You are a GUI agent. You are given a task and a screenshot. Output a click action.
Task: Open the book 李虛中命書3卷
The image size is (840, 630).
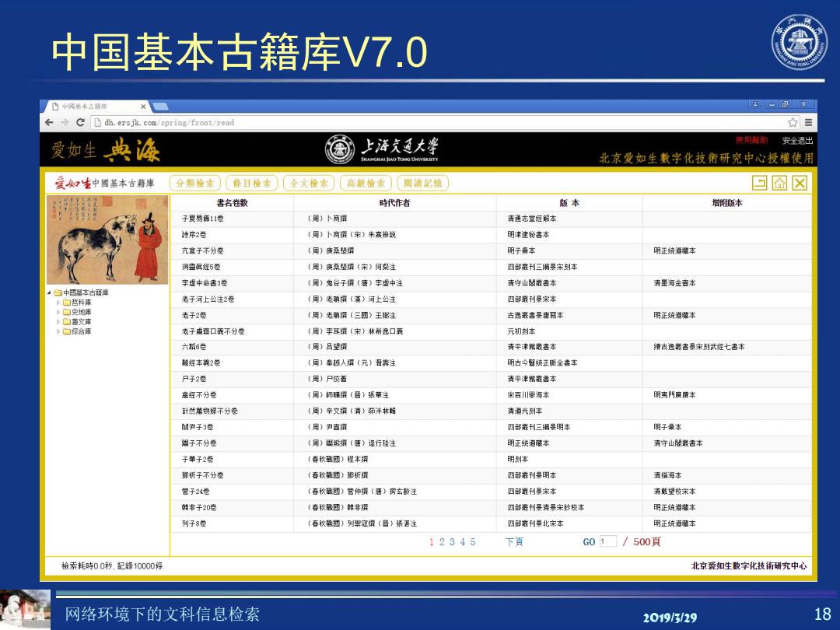204,283
